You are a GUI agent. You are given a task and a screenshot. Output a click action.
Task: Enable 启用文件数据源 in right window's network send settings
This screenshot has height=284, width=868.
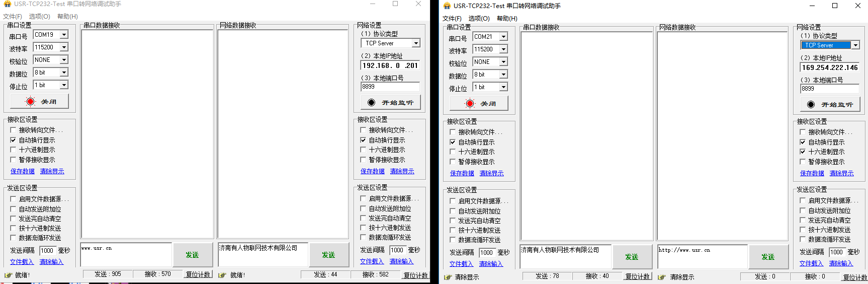[x=803, y=200]
